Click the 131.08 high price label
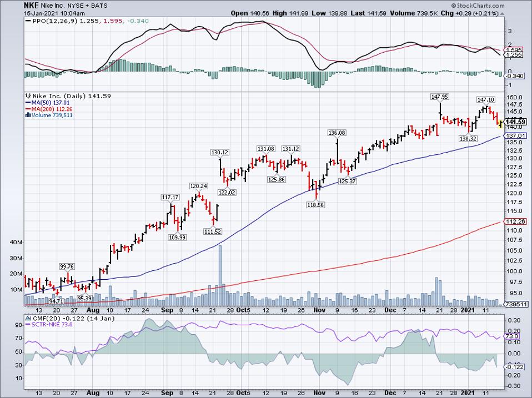 coord(265,149)
